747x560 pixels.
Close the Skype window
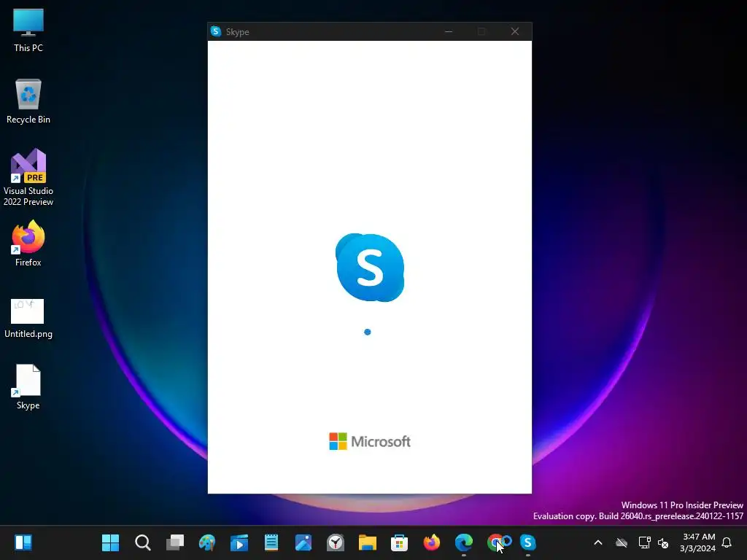click(x=515, y=31)
